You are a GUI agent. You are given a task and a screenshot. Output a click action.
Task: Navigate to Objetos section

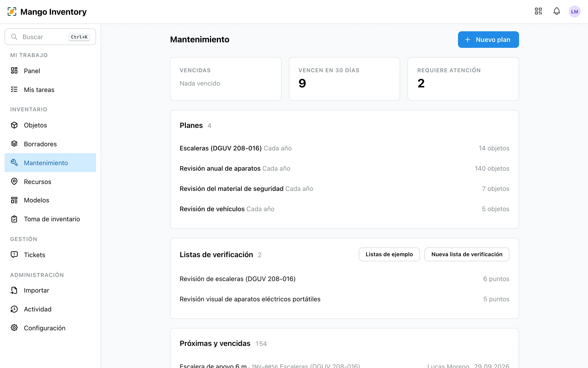[50, 125]
